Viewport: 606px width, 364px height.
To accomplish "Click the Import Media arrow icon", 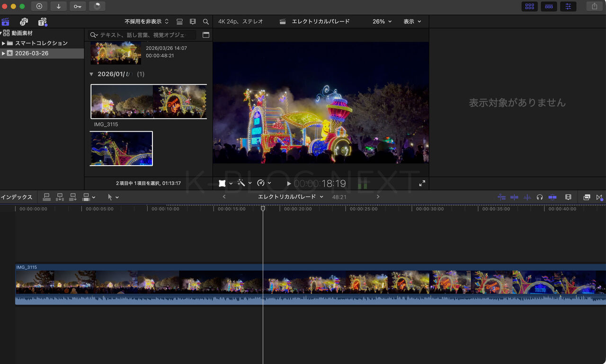I will (58, 6).
